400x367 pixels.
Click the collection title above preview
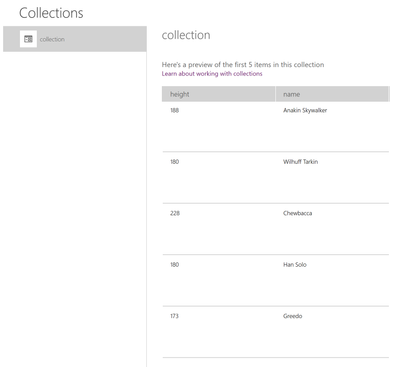(x=186, y=35)
